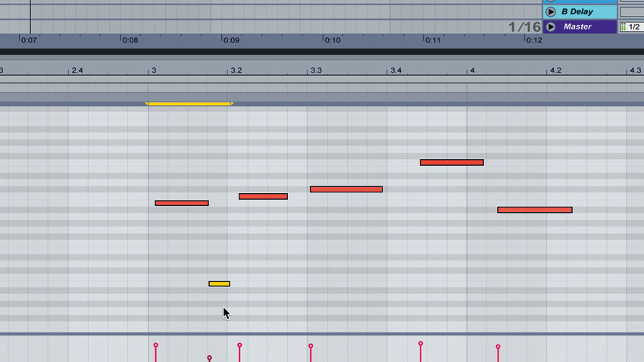Image resolution: width=644 pixels, height=362 pixels.
Task: Select the shortest velocity marker of the yellow note
Action: 209,358
